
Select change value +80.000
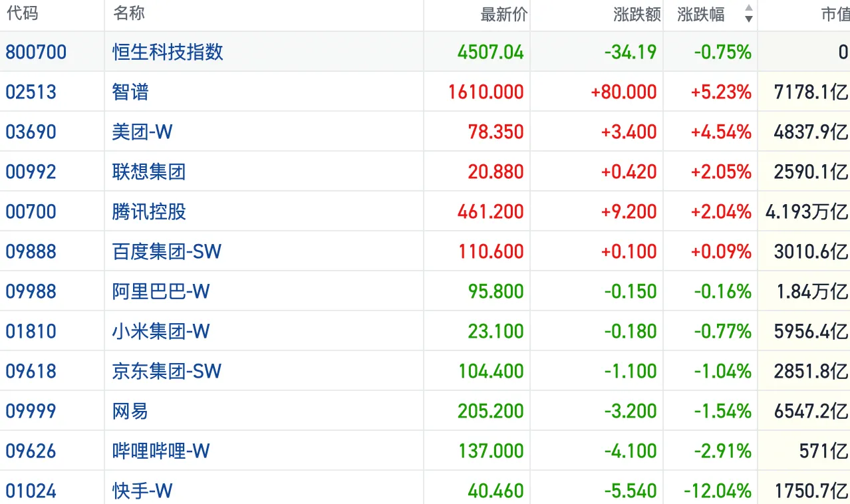624,92
